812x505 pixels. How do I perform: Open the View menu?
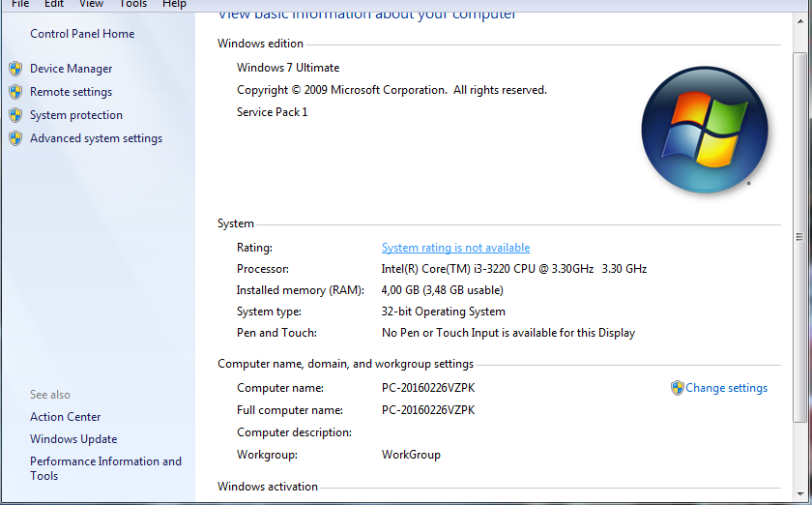(x=91, y=4)
